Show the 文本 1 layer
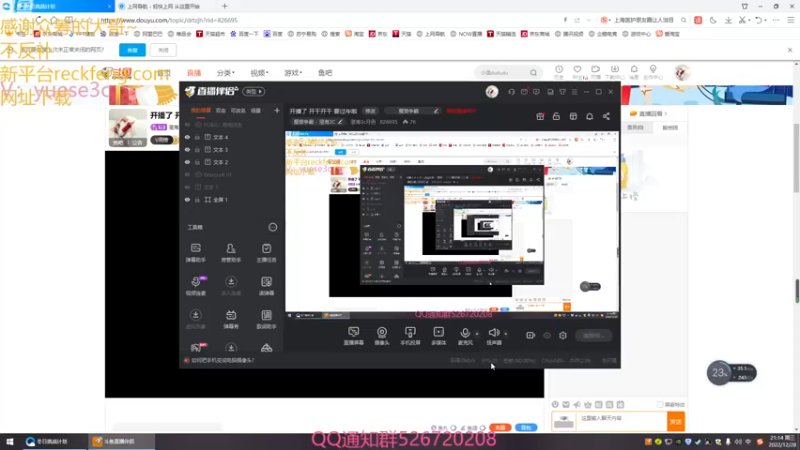 pyautogui.click(x=187, y=187)
